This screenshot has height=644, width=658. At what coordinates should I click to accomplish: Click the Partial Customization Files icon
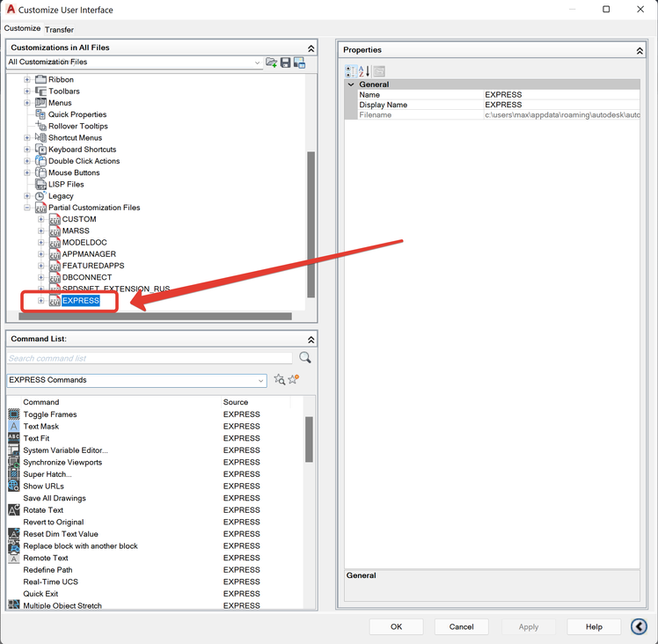pyautogui.click(x=40, y=208)
